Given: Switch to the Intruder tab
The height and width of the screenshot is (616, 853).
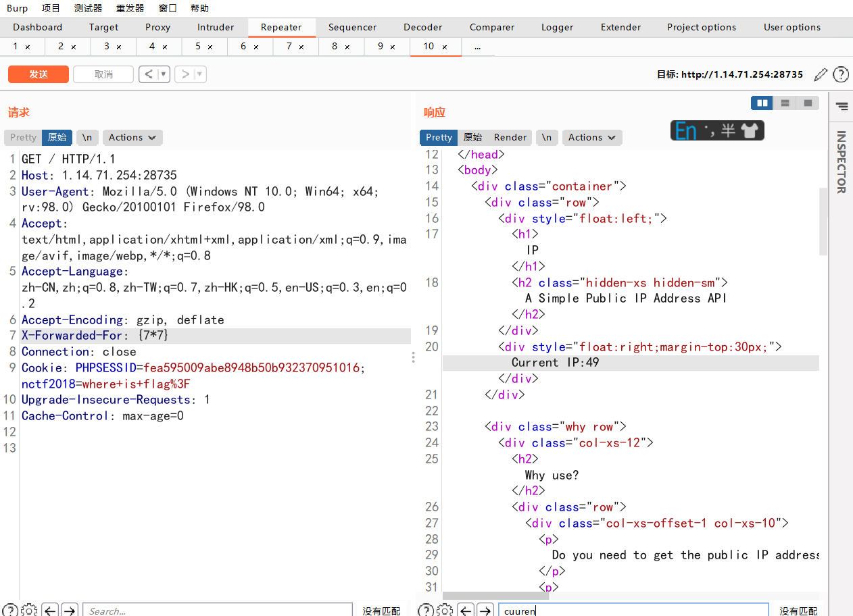Looking at the screenshot, I should [216, 27].
